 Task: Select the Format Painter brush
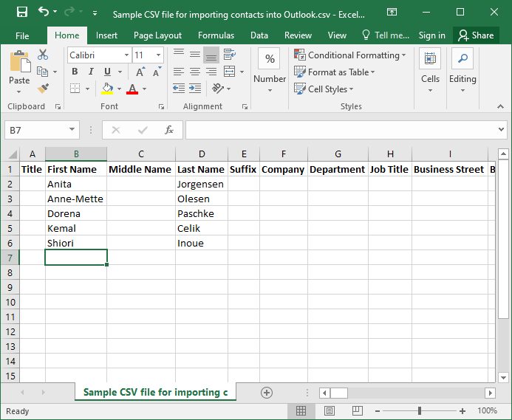pos(43,89)
